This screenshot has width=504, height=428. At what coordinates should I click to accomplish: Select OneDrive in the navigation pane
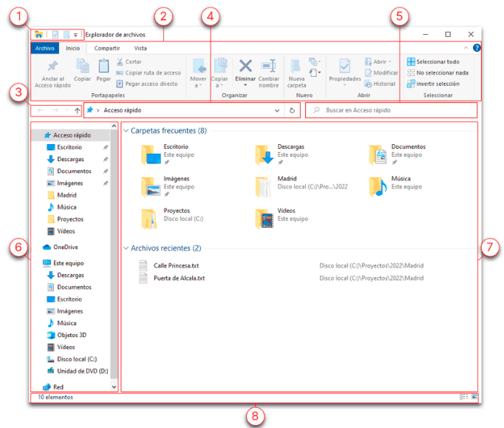pos(65,247)
